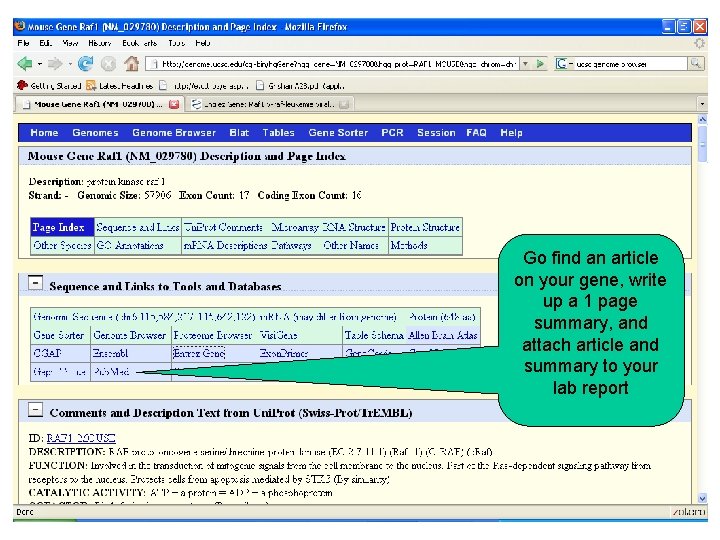Click the Firefox back arrow button

[25, 63]
